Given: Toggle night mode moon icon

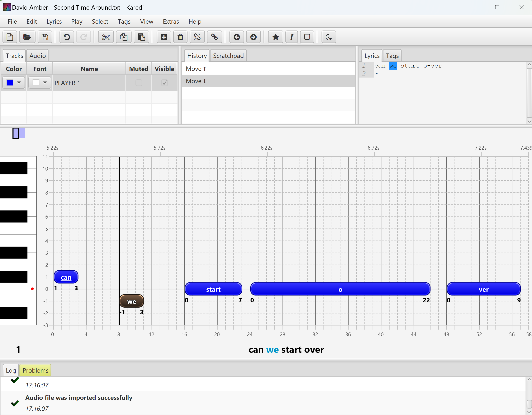Looking at the screenshot, I should [328, 37].
